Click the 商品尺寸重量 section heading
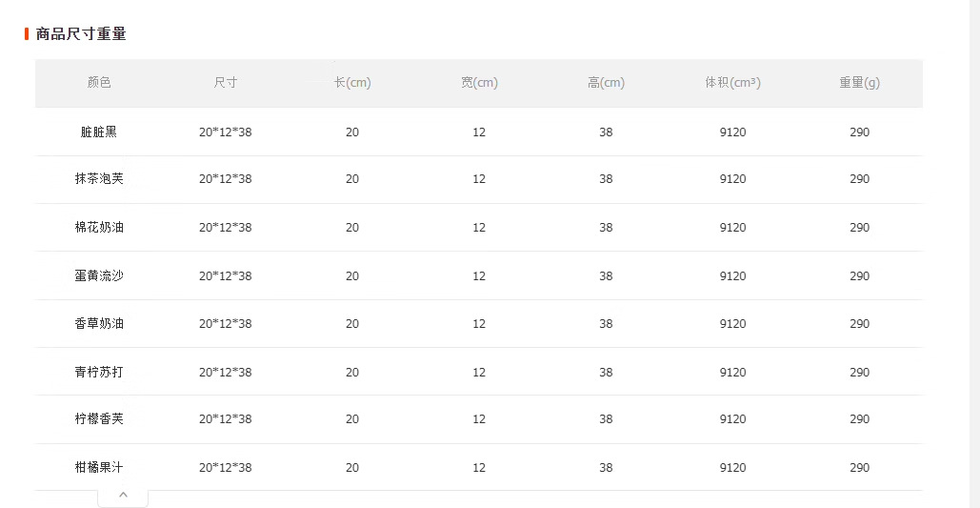980x508 pixels. click(x=81, y=34)
